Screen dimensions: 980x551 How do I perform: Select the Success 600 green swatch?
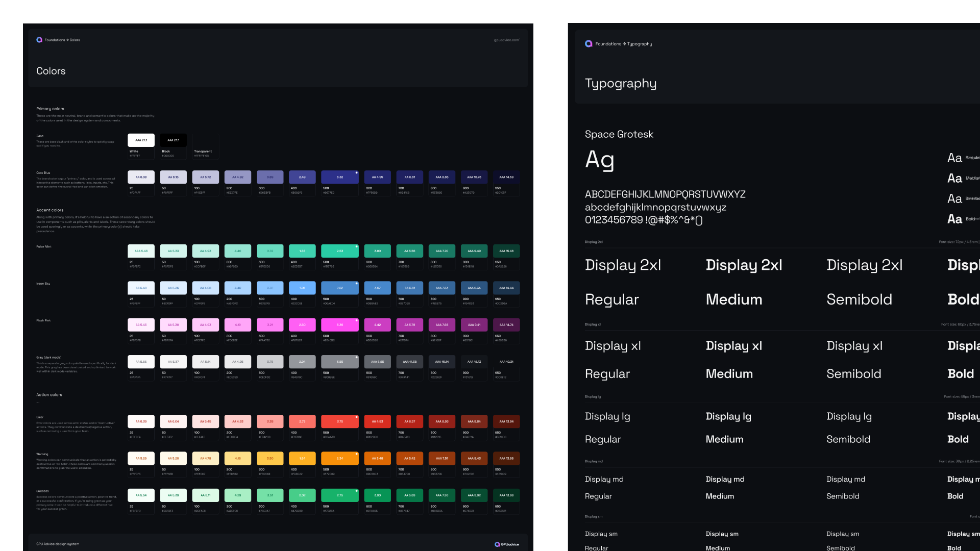pyautogui.click(x=377, y=495)
